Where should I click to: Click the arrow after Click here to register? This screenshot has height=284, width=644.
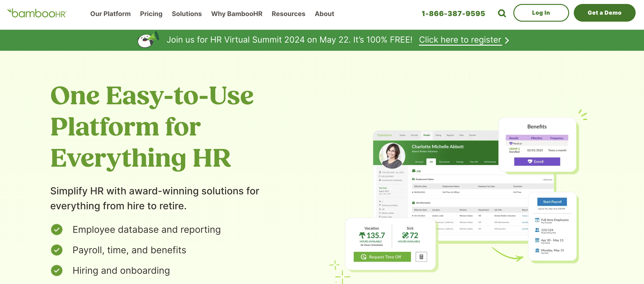(507, 40)
